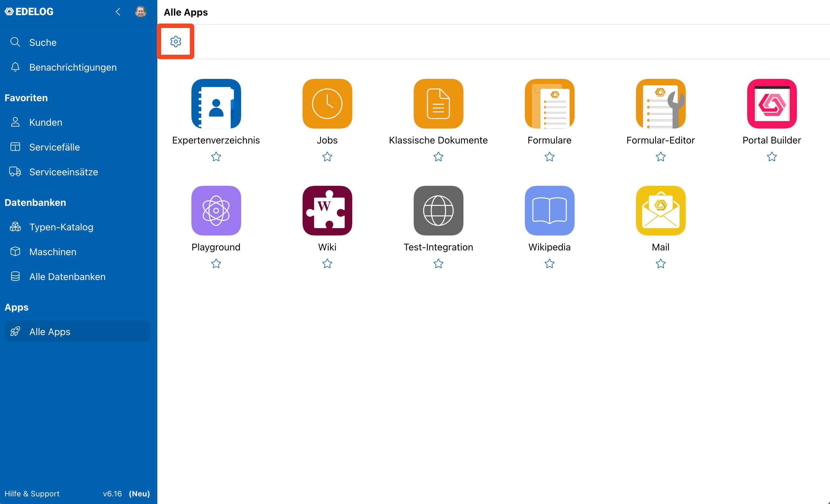This screenshot has width=830, height=504.
Task: Open the Portal Builder app
Action: tap(772, 104)
